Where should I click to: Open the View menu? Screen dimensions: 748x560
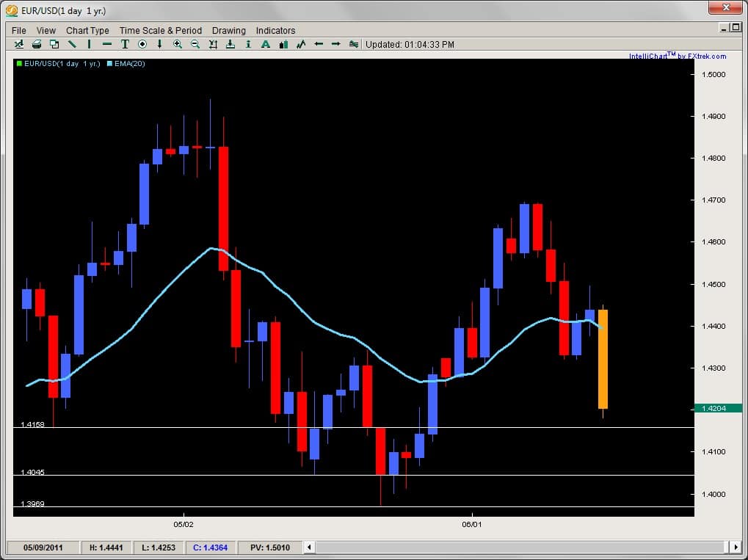[46, 31]
